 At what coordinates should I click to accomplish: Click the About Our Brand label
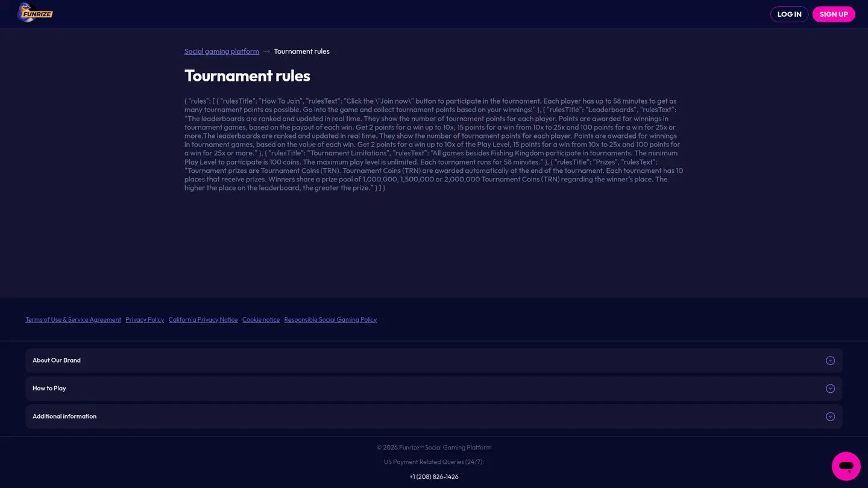57,360
